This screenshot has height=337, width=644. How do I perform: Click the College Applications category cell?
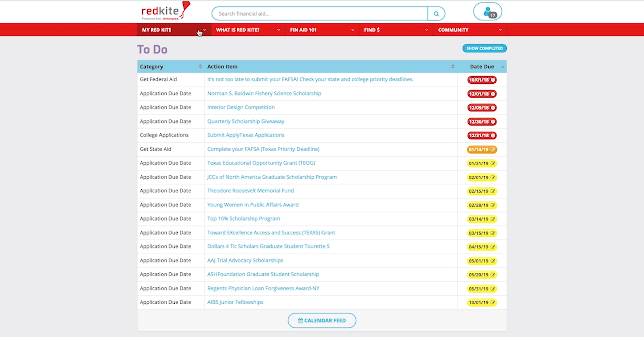click(x=171, y=135)
